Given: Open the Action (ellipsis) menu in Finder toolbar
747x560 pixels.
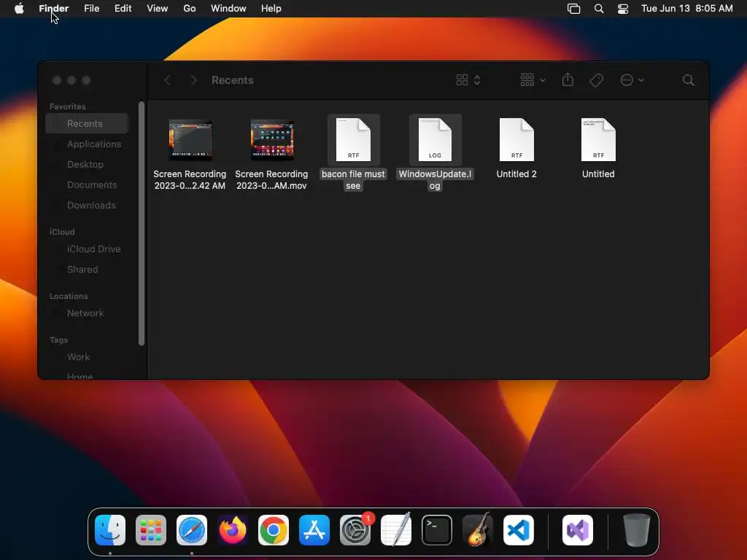Looking at the screenshot, I should click(632, 80).
